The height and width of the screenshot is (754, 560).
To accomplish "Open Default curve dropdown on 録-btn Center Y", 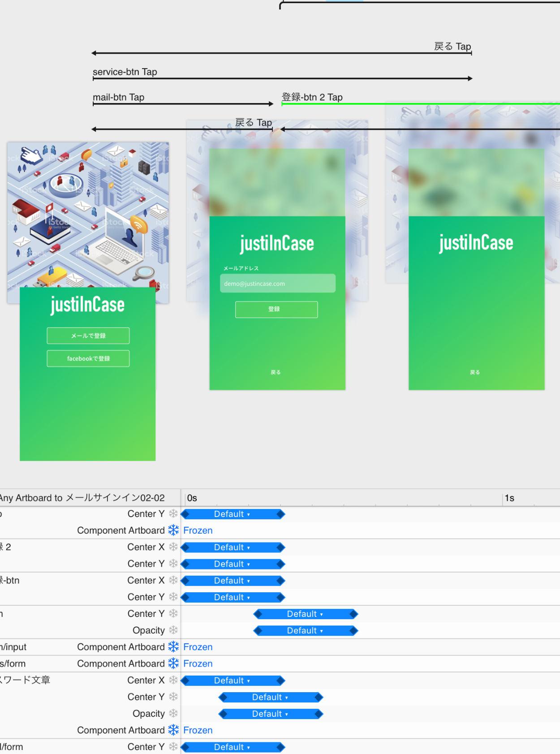I will 232,597.
